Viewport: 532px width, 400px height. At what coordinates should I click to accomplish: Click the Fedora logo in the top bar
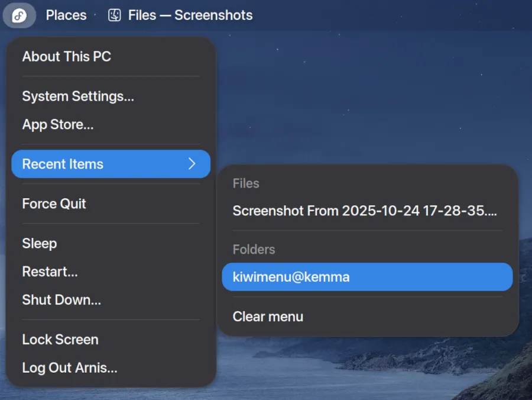click(x=19, y=15)
